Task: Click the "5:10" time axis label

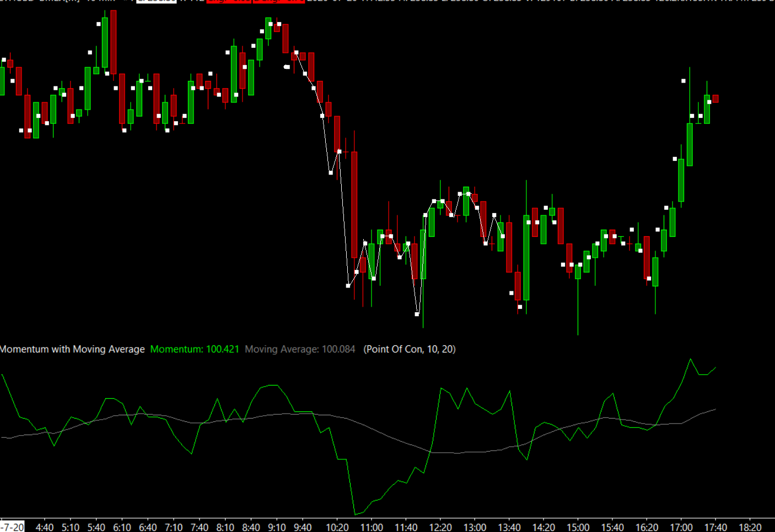Action: [71, 527]
